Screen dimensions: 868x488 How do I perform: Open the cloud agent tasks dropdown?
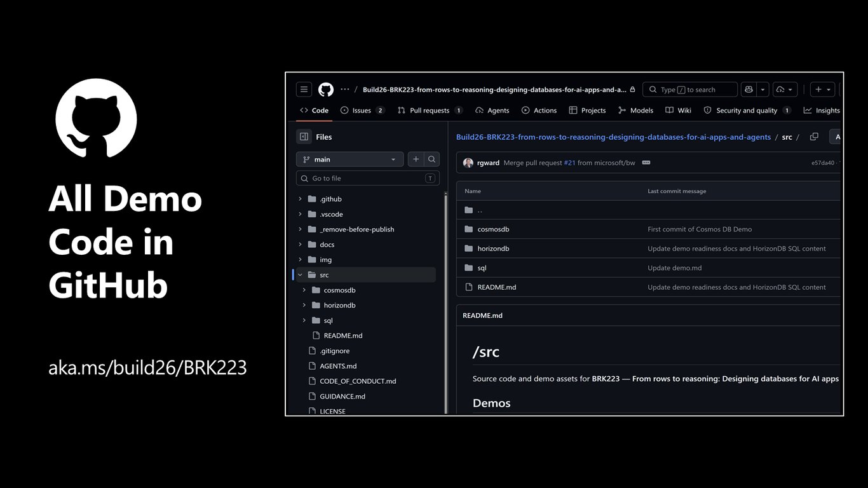pos(785,90)
